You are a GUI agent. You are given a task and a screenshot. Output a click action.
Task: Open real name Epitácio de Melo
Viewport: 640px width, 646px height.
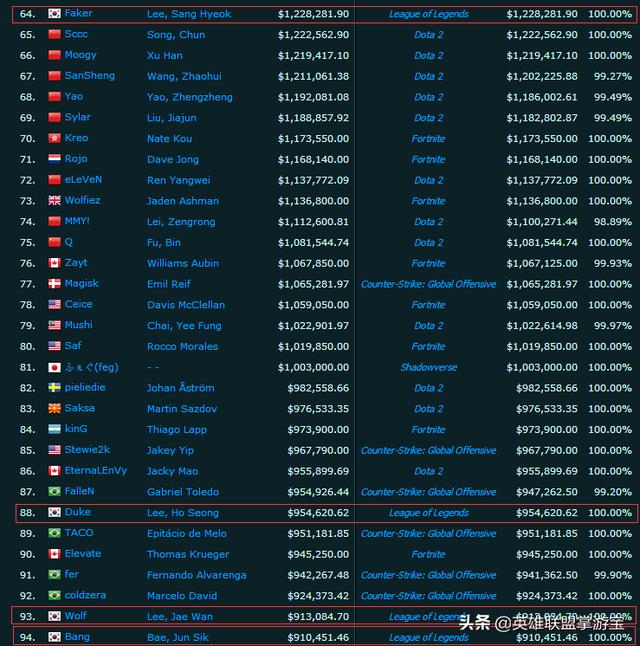click(187, 533)
